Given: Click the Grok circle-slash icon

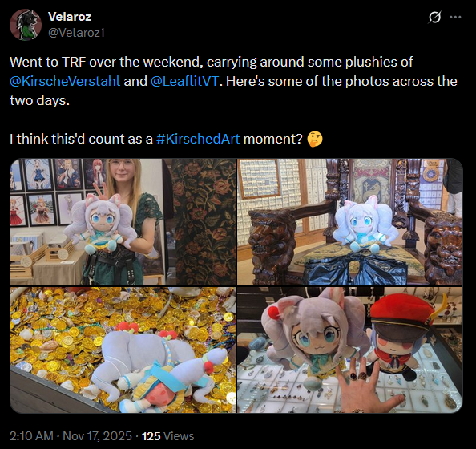Looking at the screenshot, I should pos(434,18).
